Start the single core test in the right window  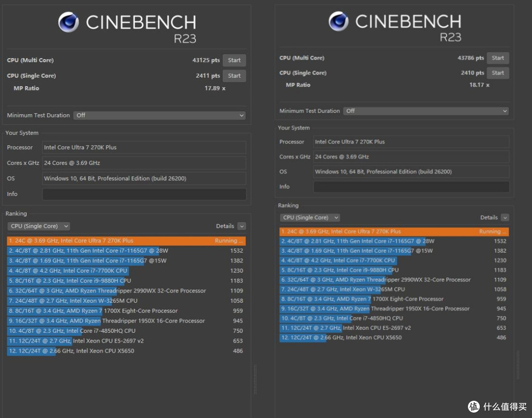point(498,73)
